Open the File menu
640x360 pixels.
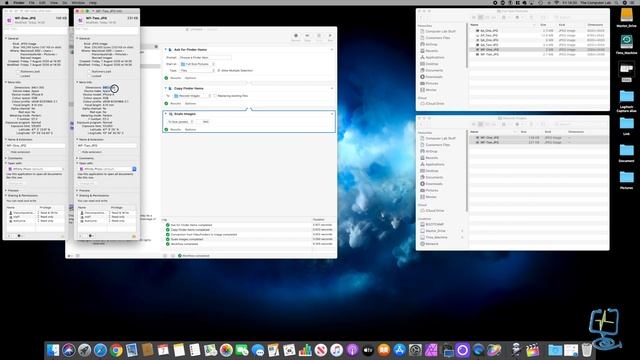click(31, 2)
